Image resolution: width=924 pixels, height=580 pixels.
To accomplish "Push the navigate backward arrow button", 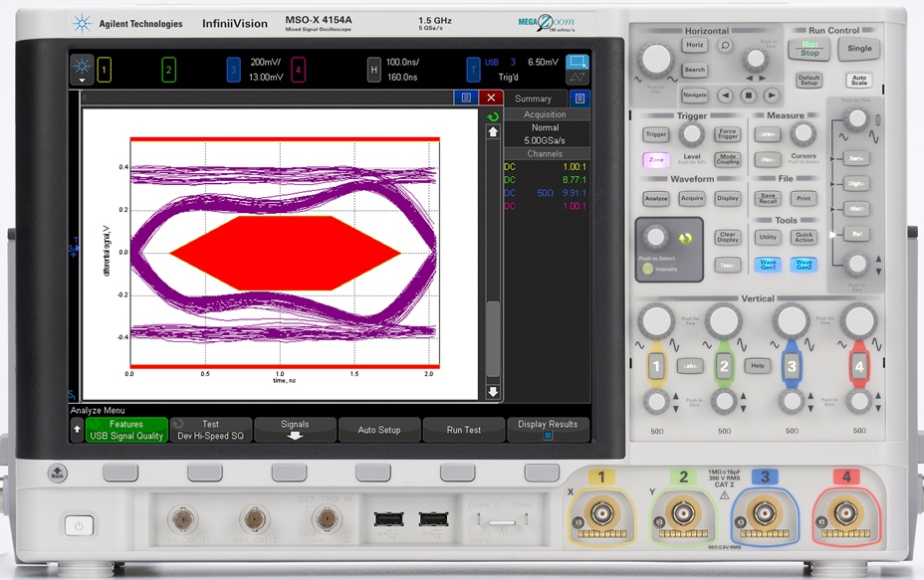I will [726, 95].
